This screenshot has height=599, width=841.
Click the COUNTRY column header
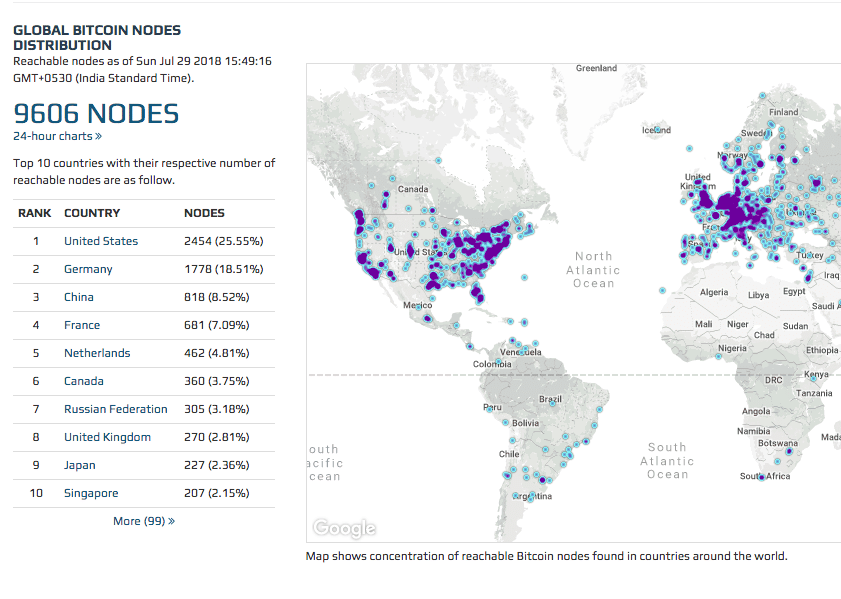[92, 213]
